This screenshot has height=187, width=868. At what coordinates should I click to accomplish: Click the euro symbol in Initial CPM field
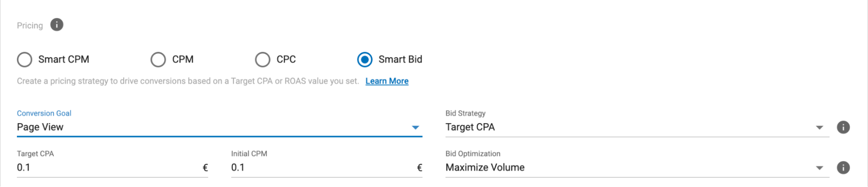tap(419, 168)
